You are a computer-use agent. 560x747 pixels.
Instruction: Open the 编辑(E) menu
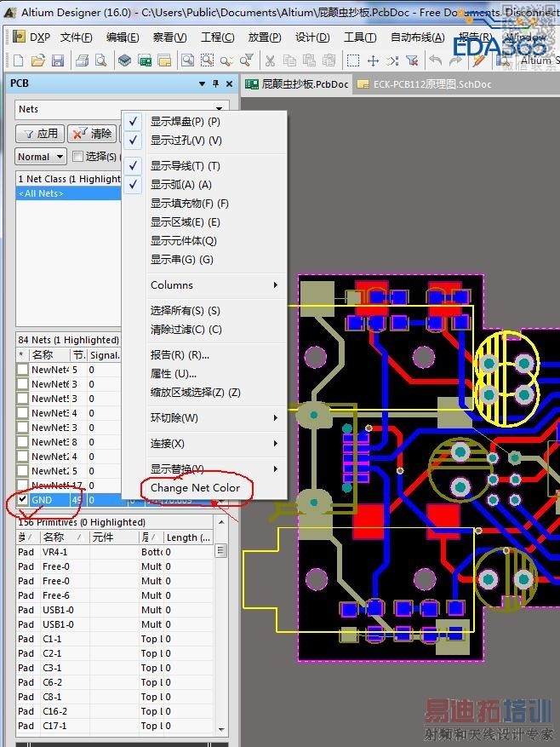[123, 37]
